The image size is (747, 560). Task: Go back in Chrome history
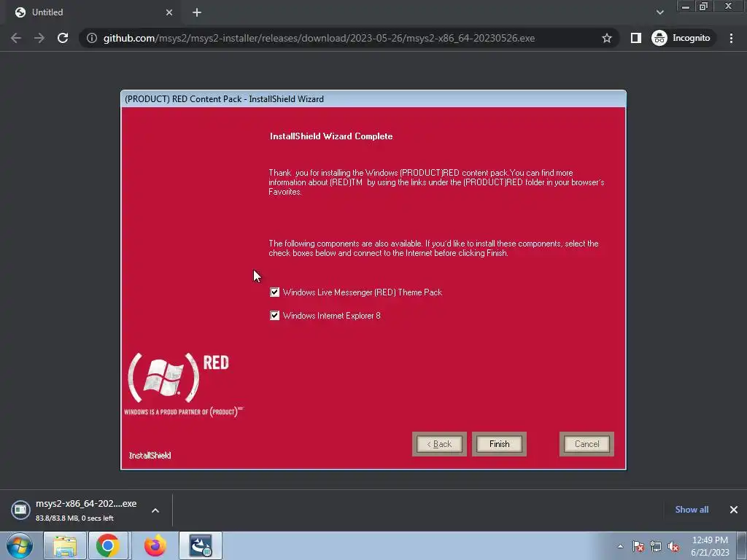[16, 38]
